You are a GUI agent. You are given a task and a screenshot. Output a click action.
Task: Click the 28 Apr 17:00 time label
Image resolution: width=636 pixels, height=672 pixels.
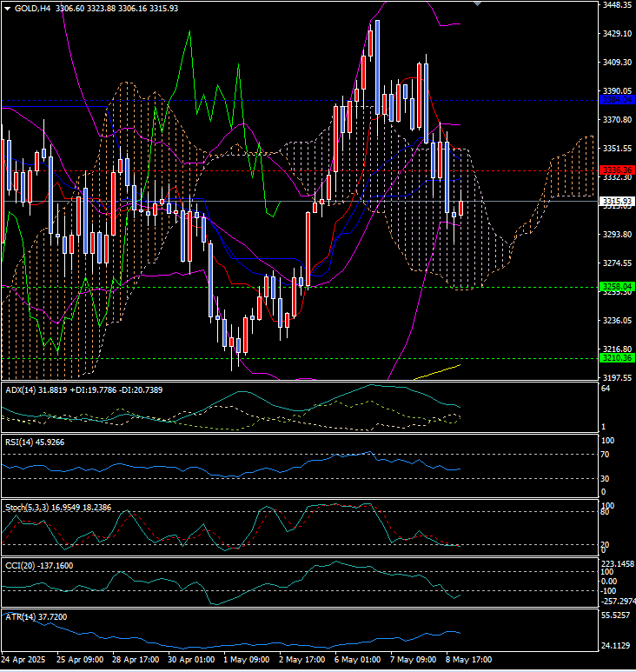click(x=136, y=659)
